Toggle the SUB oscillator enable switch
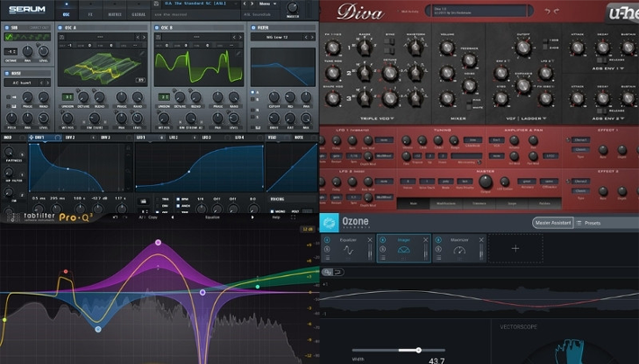 7,28
